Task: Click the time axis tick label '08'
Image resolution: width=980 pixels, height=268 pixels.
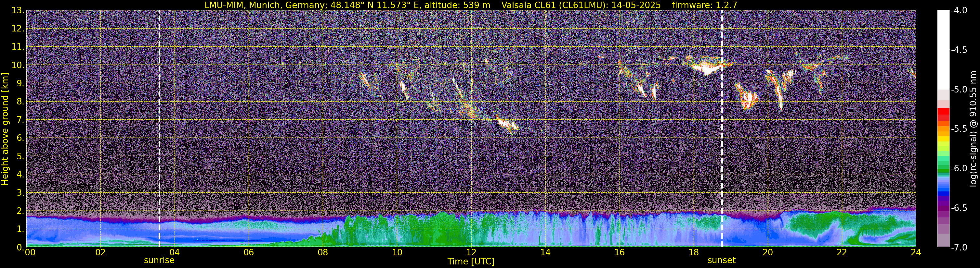Action: 323,252
